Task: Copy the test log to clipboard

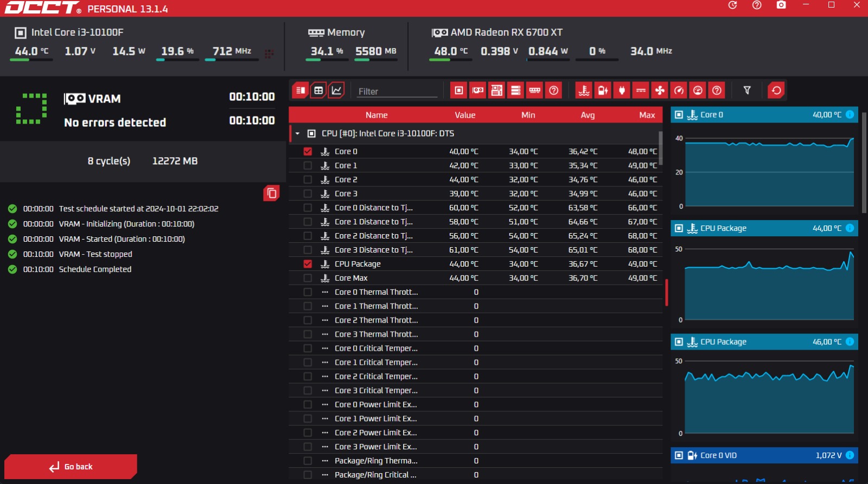Action: point(272,193)
